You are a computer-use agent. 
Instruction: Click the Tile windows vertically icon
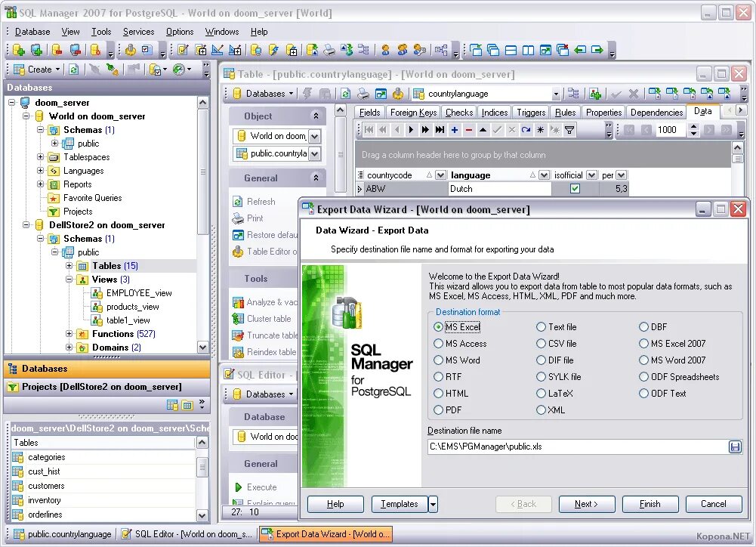coord(529,50)
